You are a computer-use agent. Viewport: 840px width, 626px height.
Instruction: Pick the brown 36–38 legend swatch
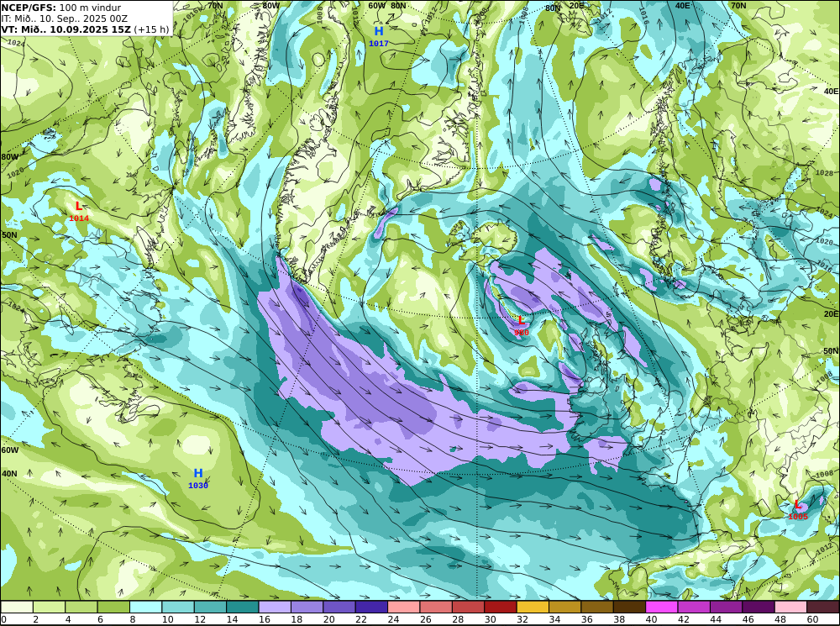click(597, 607)
